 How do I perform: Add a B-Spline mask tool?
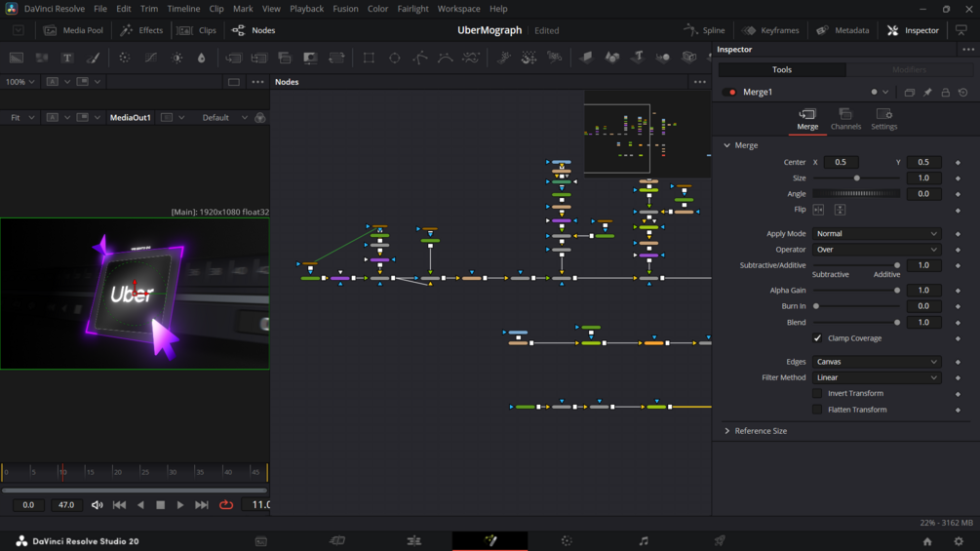[x=445, y=58]
